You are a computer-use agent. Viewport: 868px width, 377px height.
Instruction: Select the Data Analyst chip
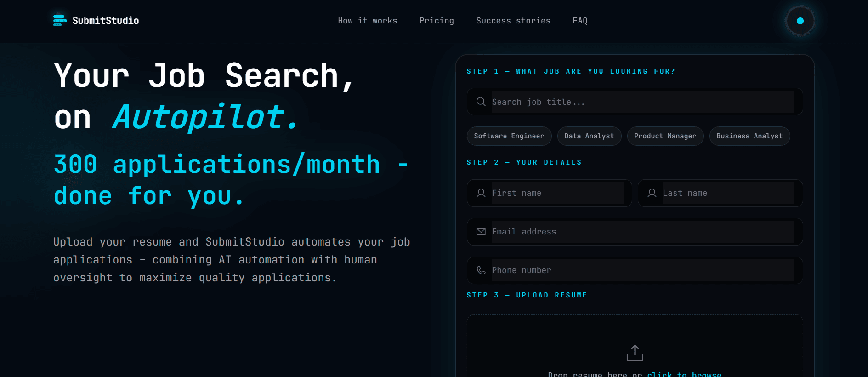pyautogui.click(x=589, y=136)
